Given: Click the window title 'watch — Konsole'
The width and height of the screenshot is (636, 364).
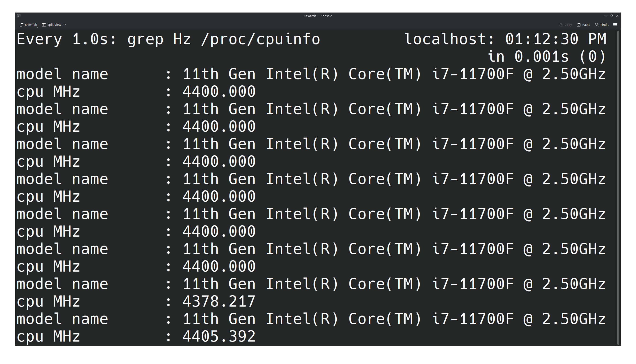Looking at the screenshot, I should [x=319, y=16].
